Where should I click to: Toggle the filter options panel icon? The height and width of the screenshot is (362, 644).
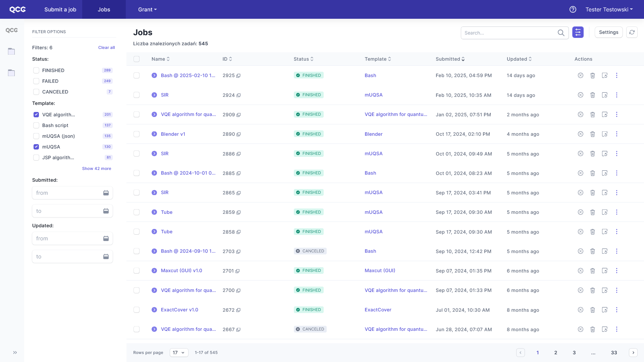tap(578, 32)
